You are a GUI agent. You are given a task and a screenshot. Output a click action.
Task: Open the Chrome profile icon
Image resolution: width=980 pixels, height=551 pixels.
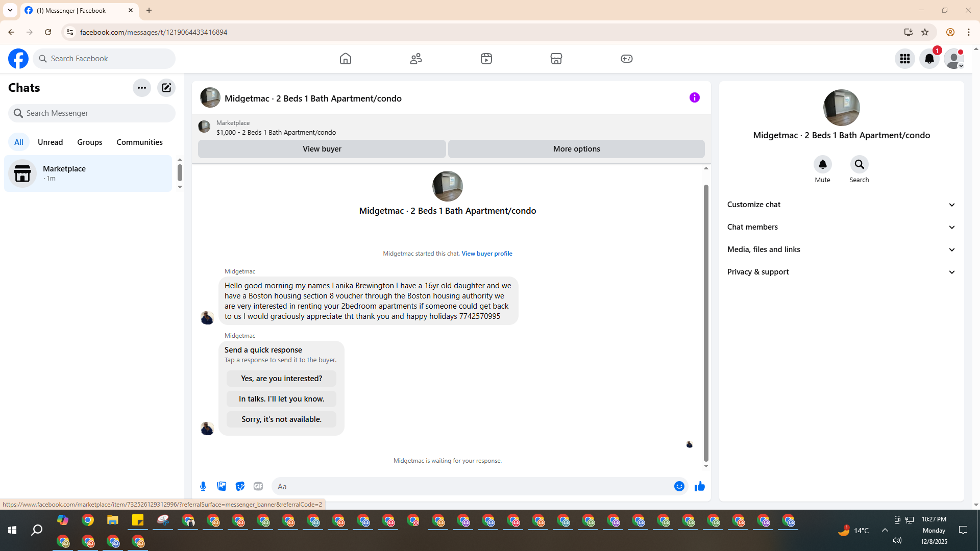950,32
